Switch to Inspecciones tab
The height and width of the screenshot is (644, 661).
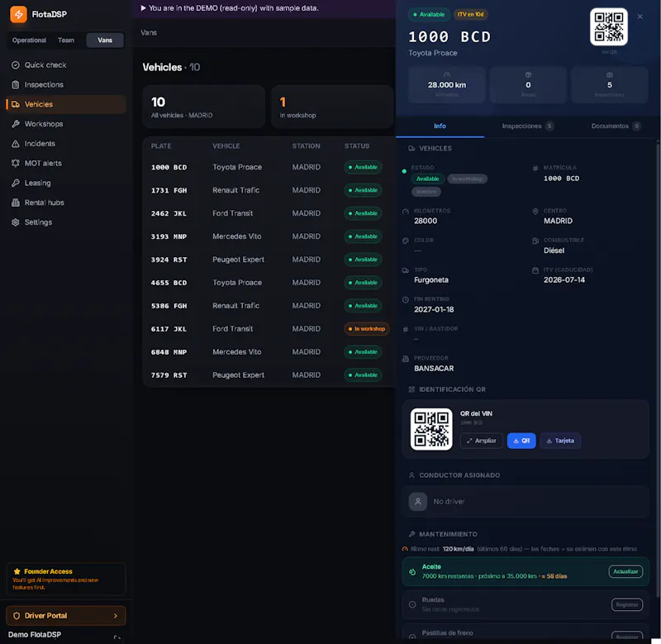pyautogui.click(x=527, y=126)
